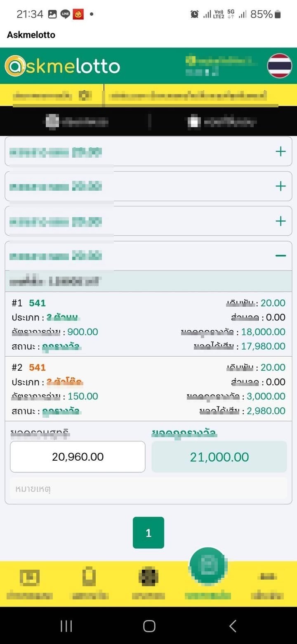
Task: Tap the net total field showing 20,960.00
Action: (78, 457)
